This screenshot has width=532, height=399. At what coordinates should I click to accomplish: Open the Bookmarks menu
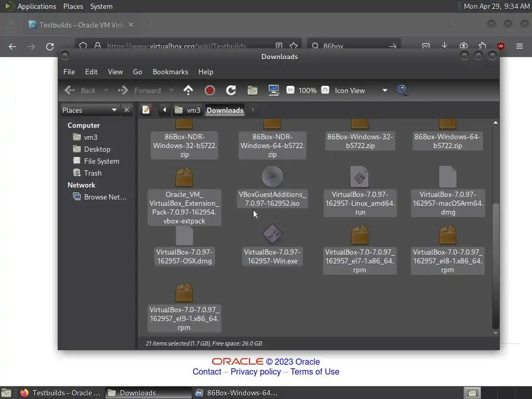pos(170,72)
